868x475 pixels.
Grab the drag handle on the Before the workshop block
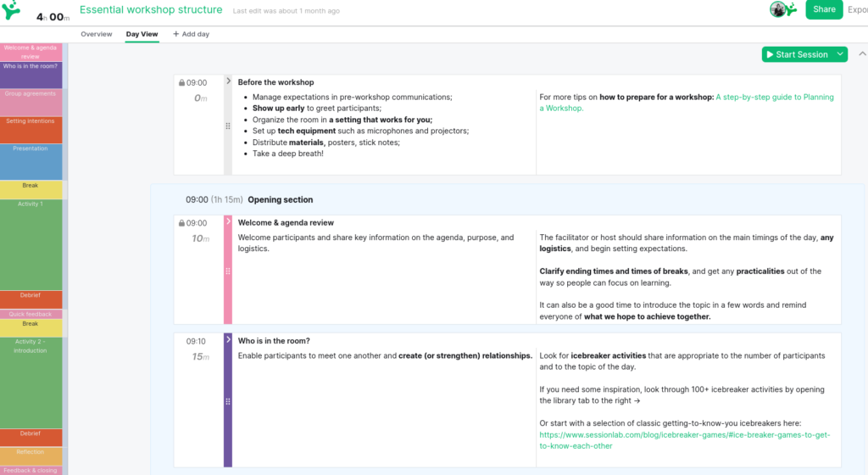click(x=227, y=126)
